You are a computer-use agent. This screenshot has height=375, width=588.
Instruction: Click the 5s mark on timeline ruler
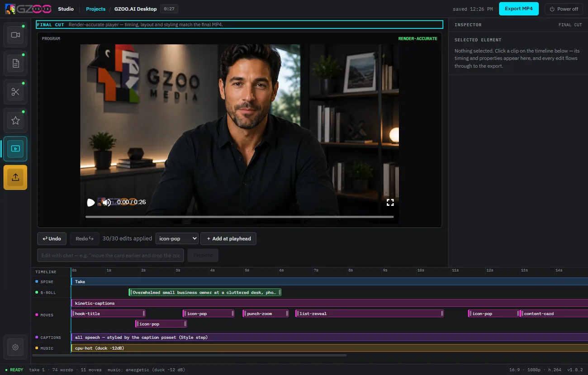[x=247, y=270]
